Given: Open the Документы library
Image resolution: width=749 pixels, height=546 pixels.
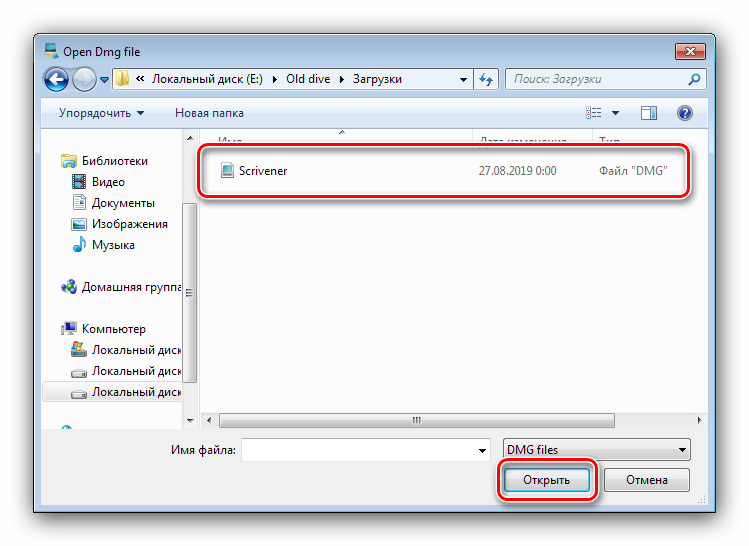Looking at the screenshot, I should [123, 203].
